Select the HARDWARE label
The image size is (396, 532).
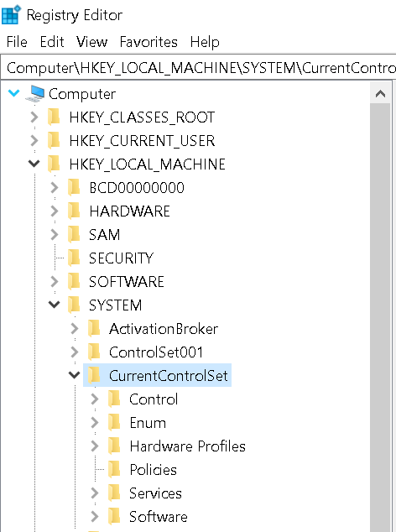pos(130,211)
